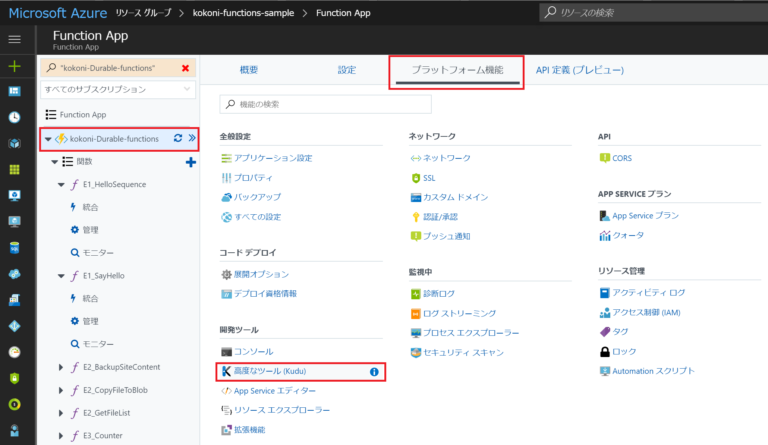Image resolution: width=768 pixels, height=445 pixels.
Task: Open 管理 under E1_HelloSequence
Action: tap(90, 230)
